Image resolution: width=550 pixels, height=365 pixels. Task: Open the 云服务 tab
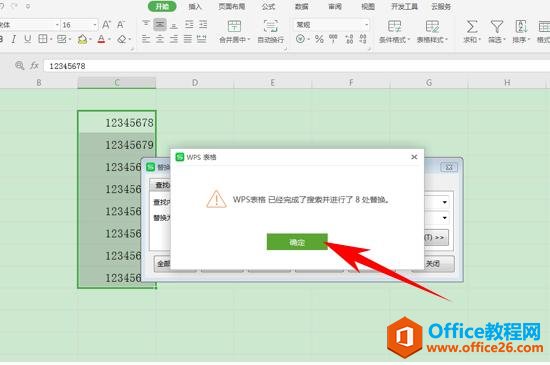coord(441,6)
